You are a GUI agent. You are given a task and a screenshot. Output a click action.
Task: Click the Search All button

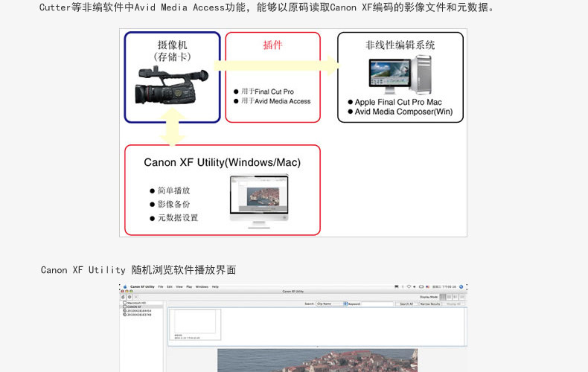(407, 304)
